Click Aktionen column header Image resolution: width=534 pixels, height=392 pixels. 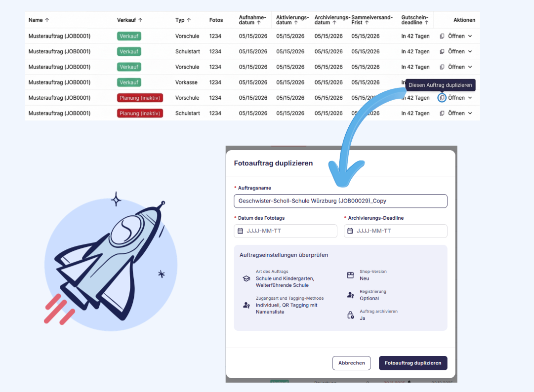pos(464,20)
